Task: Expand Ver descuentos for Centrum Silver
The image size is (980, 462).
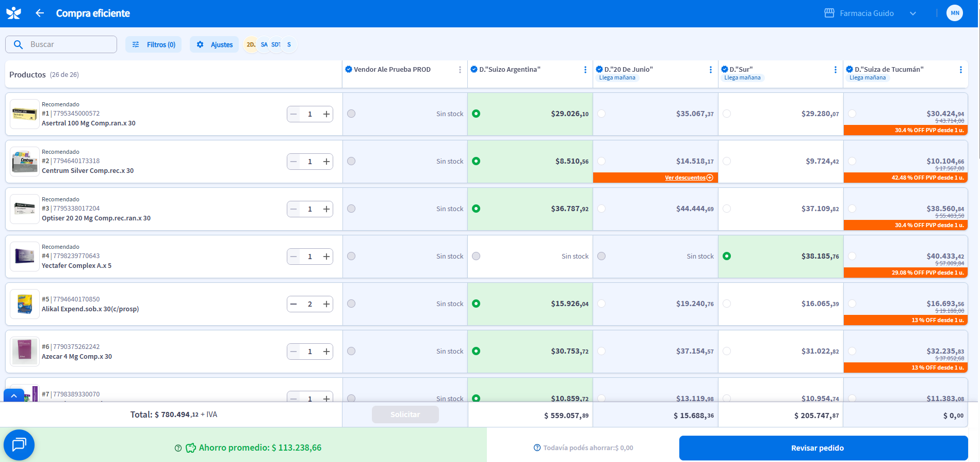Action: point(689,178)
